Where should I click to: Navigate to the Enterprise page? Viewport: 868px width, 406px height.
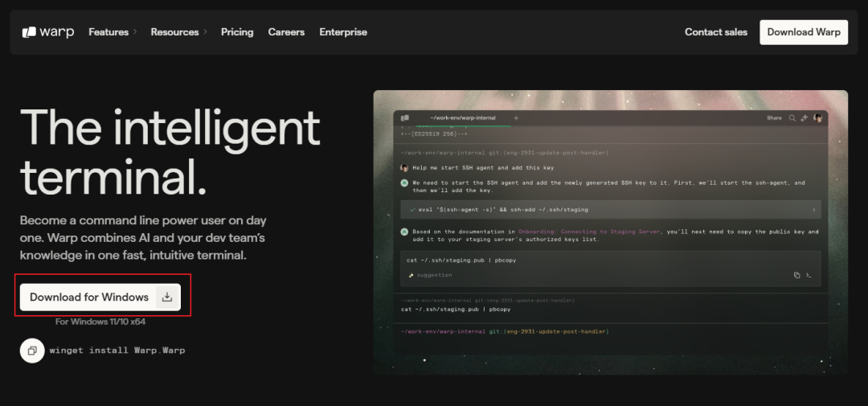pos(343,32)
